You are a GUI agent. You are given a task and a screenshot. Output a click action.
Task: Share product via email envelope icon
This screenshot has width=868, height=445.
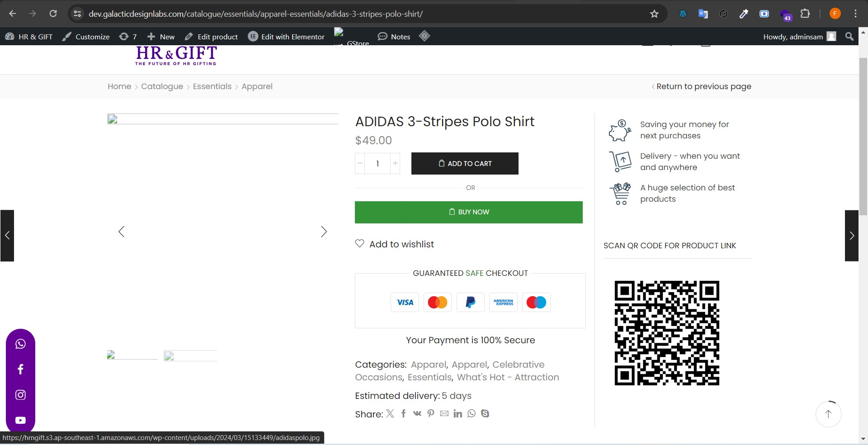click(444, 413)
